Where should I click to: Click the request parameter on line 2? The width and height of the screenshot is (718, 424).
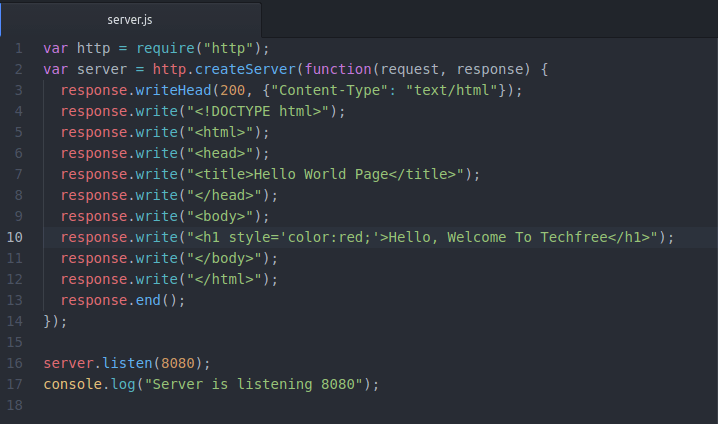click(409, 69)
